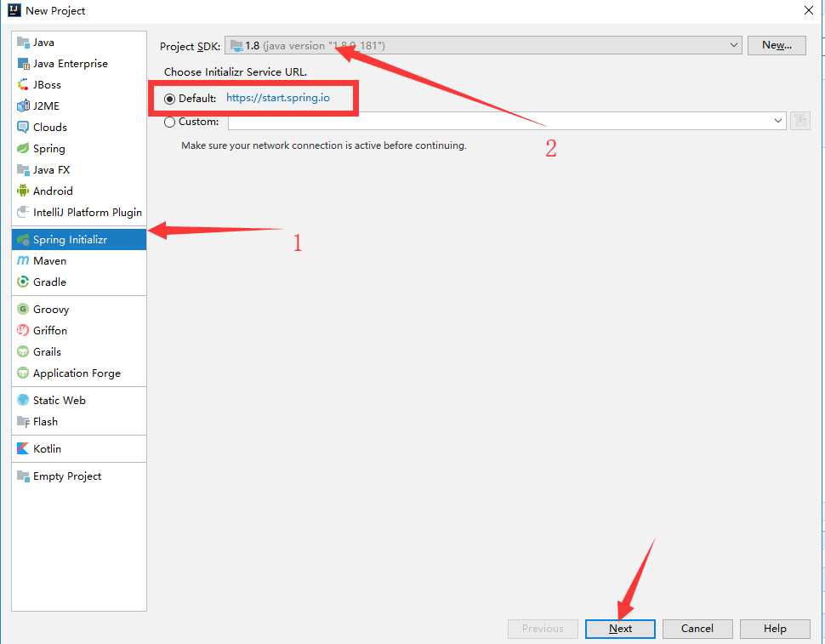Image resolution: width=825 pixels, height=644 pixels.
Task: Click the Clouds icon
Action: [23, 128]
